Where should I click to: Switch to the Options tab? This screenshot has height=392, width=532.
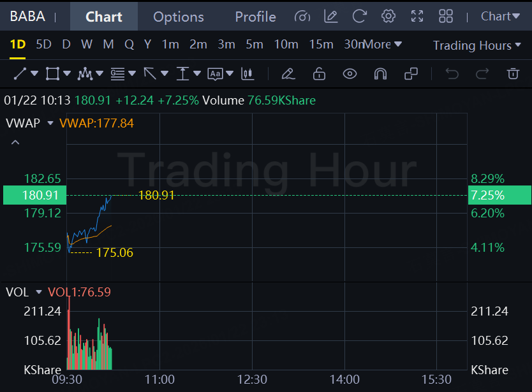point(179,17)
